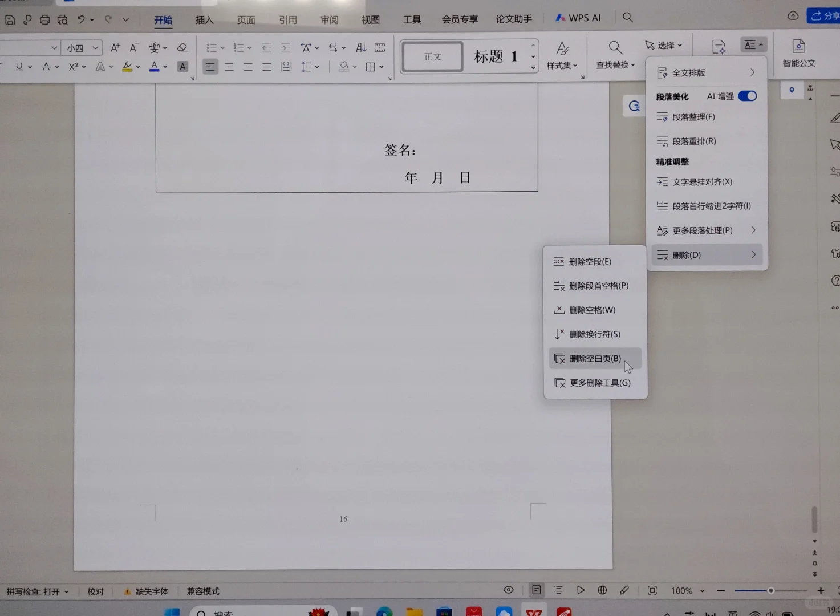Select 删除空段(E) from the submenu
The width and height of the screenshot is (840, 616).
[595, 262]
